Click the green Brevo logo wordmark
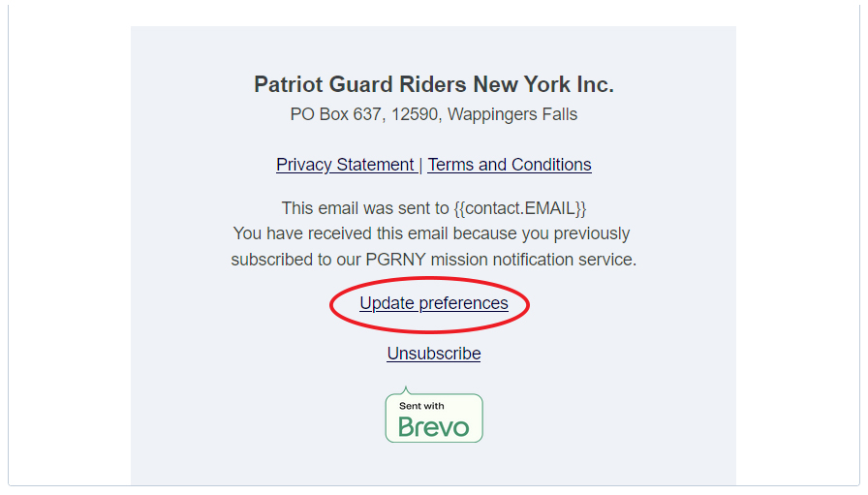The image size is (868, 495). coord(433,426)
